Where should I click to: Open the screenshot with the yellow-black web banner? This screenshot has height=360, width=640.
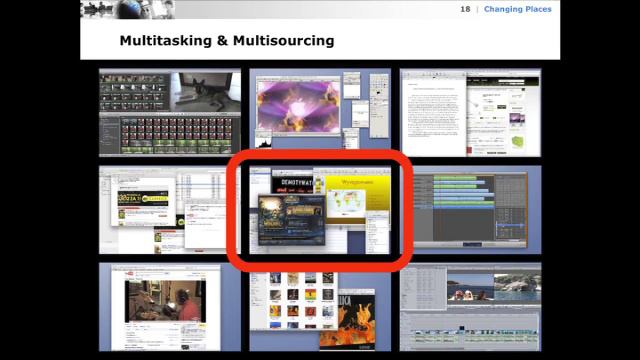point(170,210)
